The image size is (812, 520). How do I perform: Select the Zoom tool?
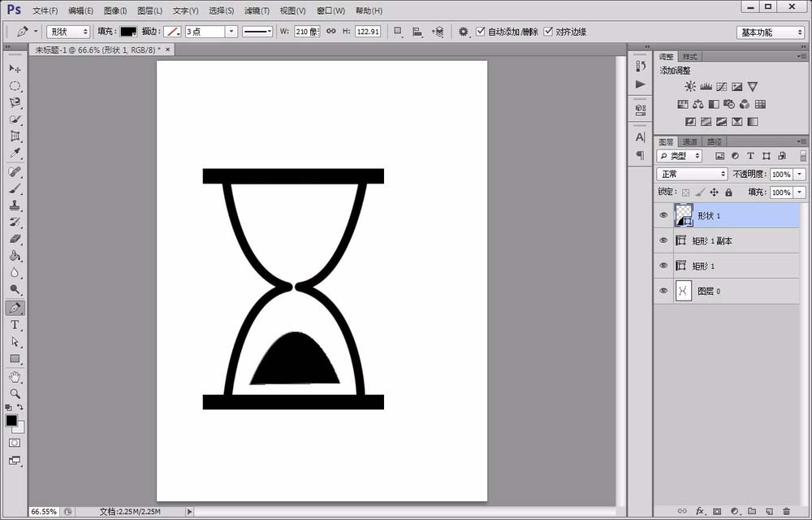(15, 394)
